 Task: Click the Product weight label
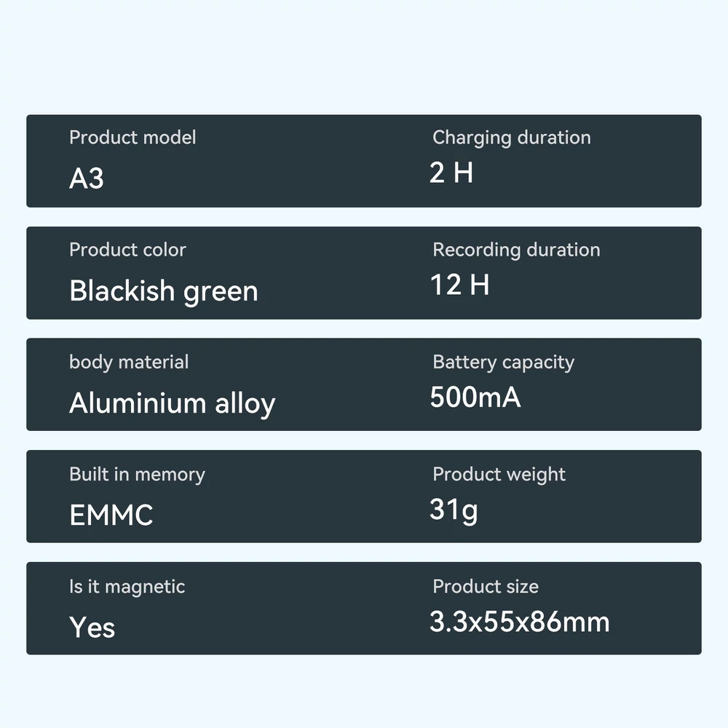tap(499, 475)
